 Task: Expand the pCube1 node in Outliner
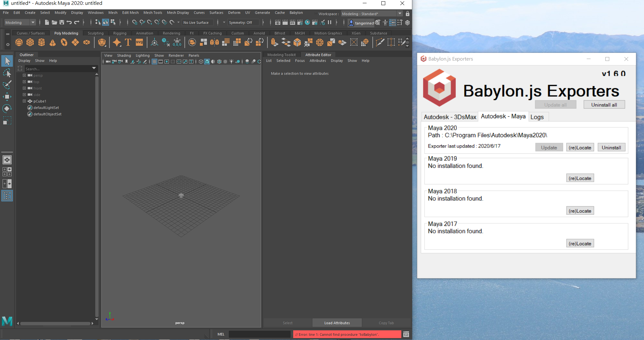click(x=24, y=101)
